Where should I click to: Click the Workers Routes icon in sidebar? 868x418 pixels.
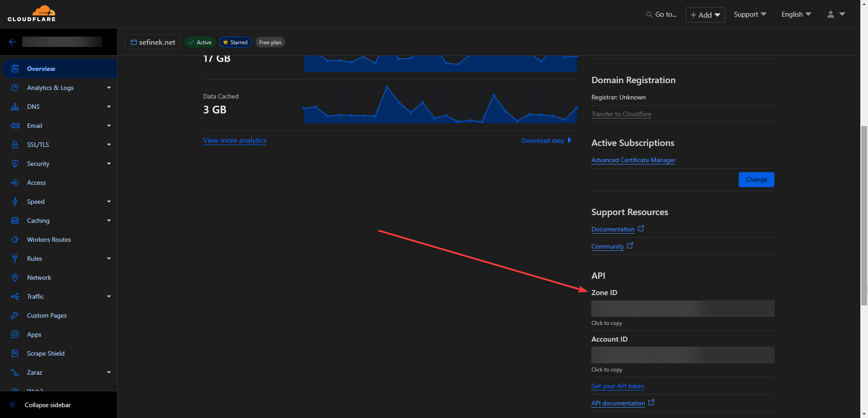click(x=15, y=240)
